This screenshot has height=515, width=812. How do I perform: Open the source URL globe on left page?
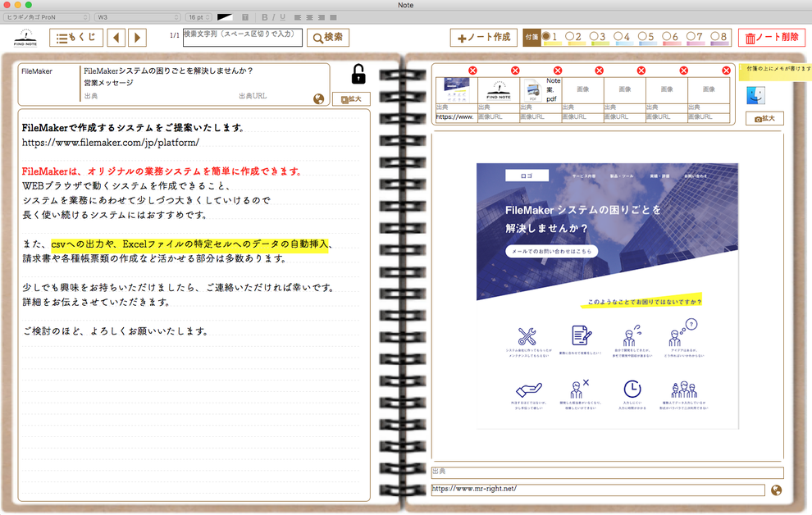click(319, 99)
